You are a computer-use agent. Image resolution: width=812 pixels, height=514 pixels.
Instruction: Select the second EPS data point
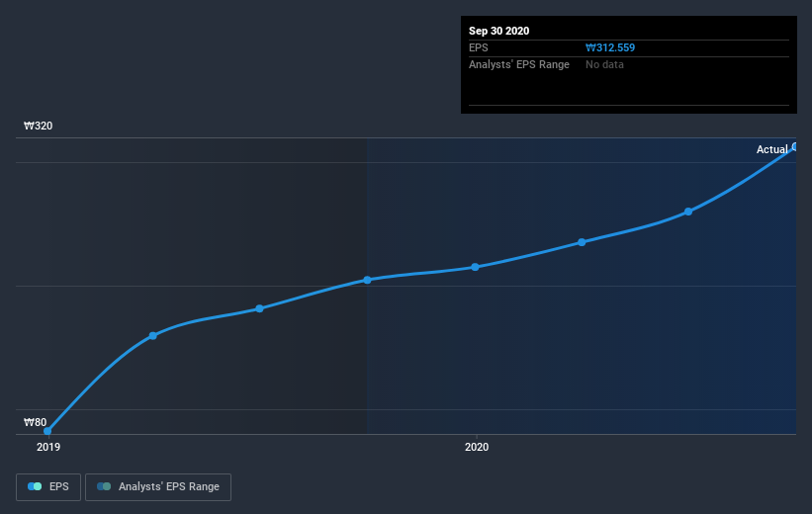tap(152, 336)
